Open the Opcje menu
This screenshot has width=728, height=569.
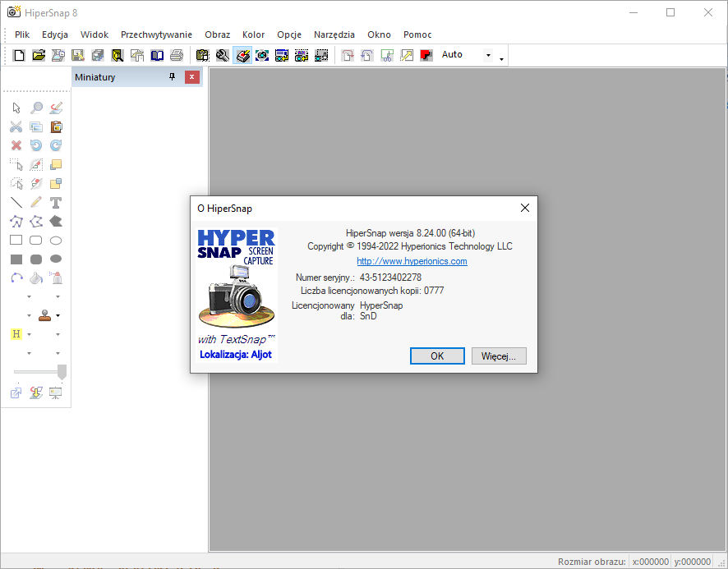pyautogui.click(x=289, y=34)
